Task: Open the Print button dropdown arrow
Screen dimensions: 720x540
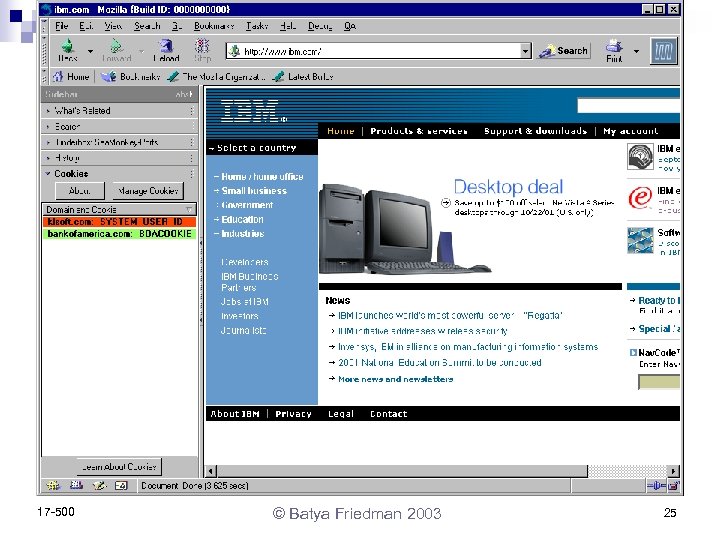Action: click(636, 51)
